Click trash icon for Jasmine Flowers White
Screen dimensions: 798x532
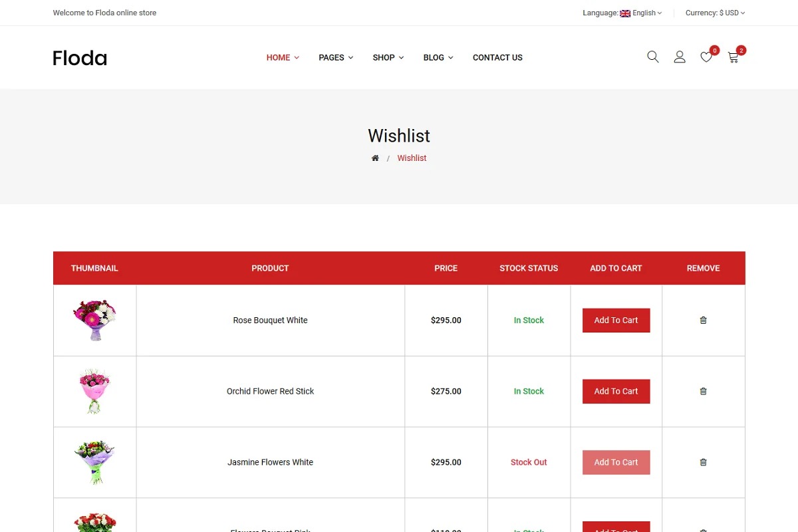tap(703, 462)
